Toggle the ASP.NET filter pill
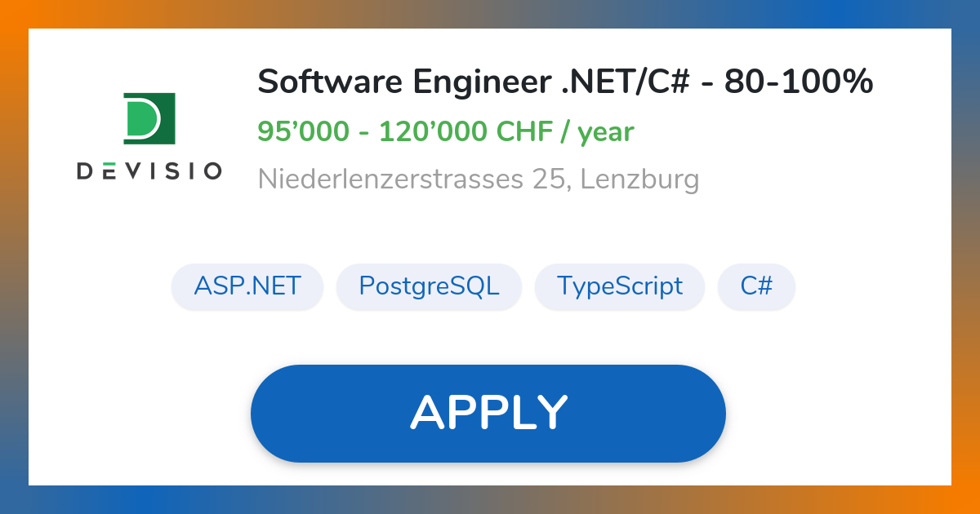 [x=247, y=286]
